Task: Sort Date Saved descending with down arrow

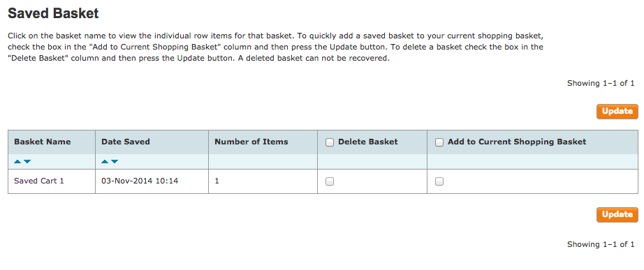Action: [x=115, y=162]
